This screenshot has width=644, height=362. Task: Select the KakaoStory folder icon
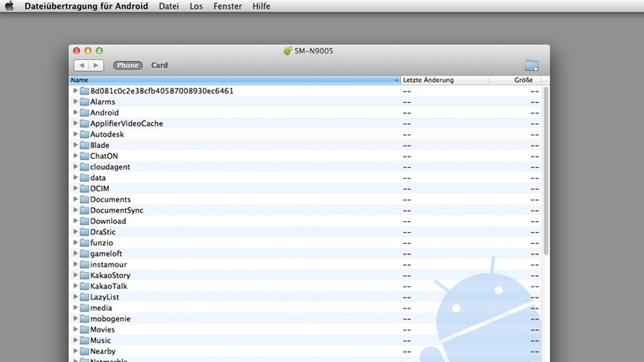[84, 275]
